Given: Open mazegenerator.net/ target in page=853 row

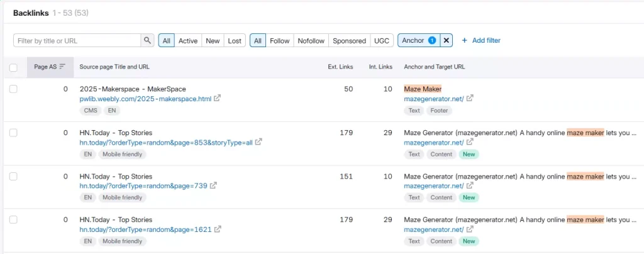Looking at the screenshot, I should [x=434, y=142].
